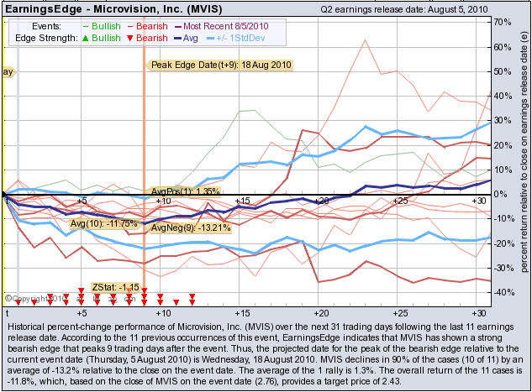This screenshot has width=532, height=392.
Task: Click the 'Edge Strength:' legend heading
Action: coord(46,38)
